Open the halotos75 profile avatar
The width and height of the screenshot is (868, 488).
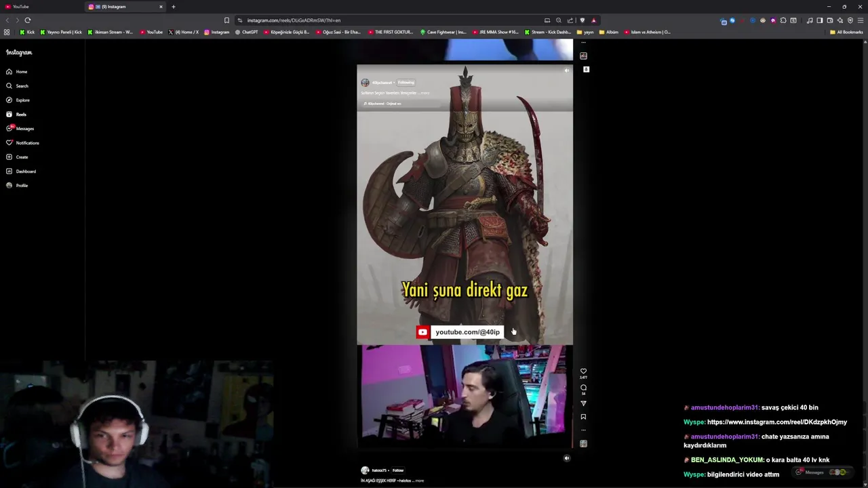pos(365,470)
